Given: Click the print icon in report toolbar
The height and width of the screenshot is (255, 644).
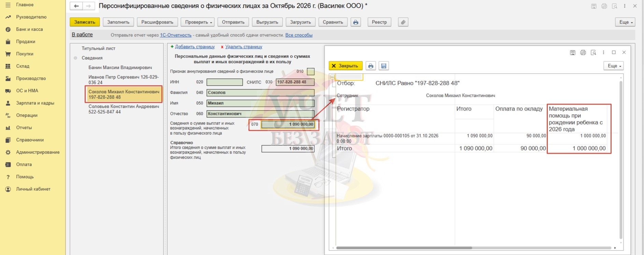Looking at the screenshot, I should (x=356, y=22).
